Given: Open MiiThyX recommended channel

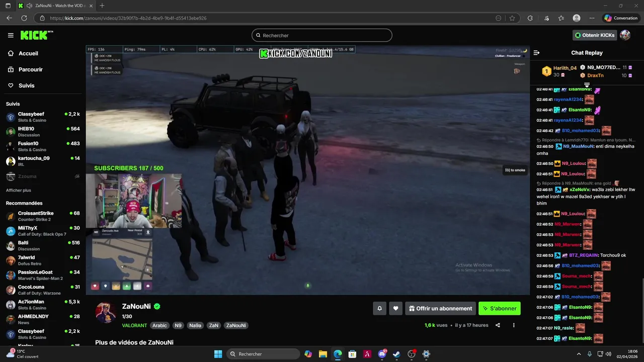Looking at the screenshot, I should tap(43, 231).
